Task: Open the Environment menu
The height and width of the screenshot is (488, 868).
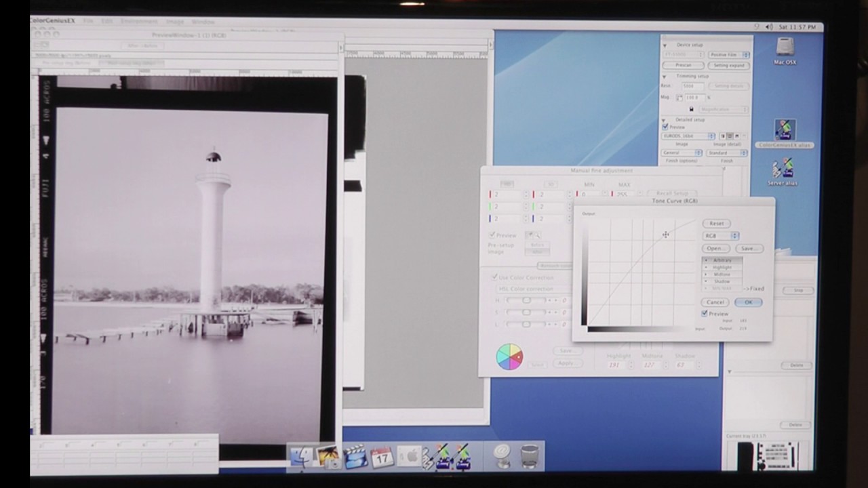Action: (139, 22)
